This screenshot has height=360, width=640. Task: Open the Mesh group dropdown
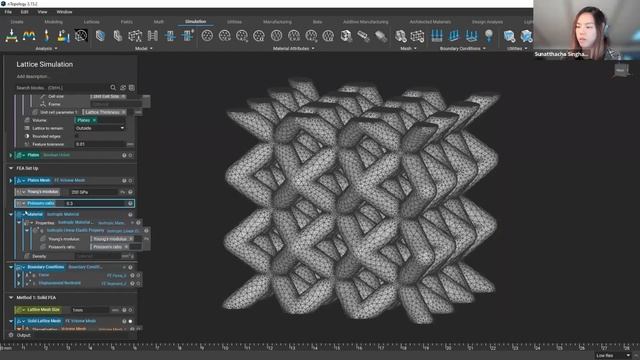point(408,49)
